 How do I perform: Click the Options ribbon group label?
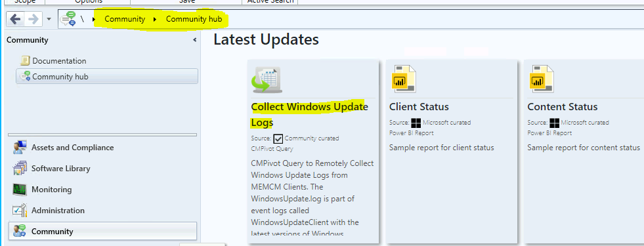pos(88,2)
